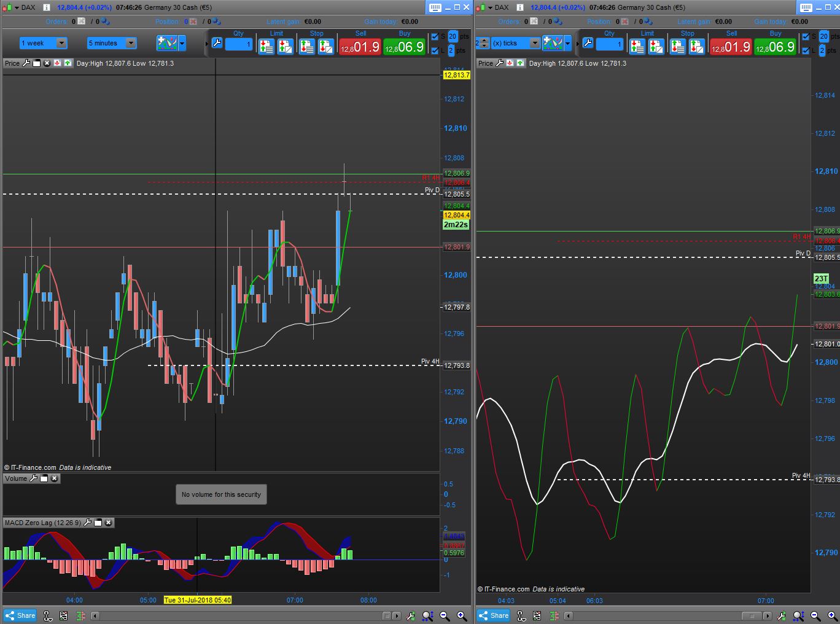840x624 pixels.
Task: Open trading settings wrench in the right window
Action: [588, 43]
